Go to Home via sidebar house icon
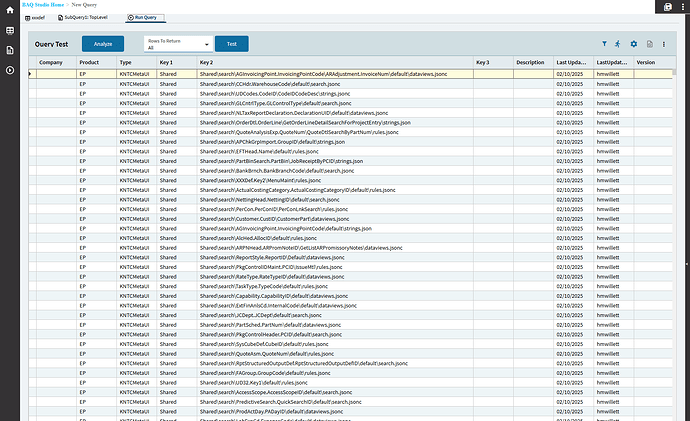The height and width of the screenshot is (421, 690). (10, 10)
